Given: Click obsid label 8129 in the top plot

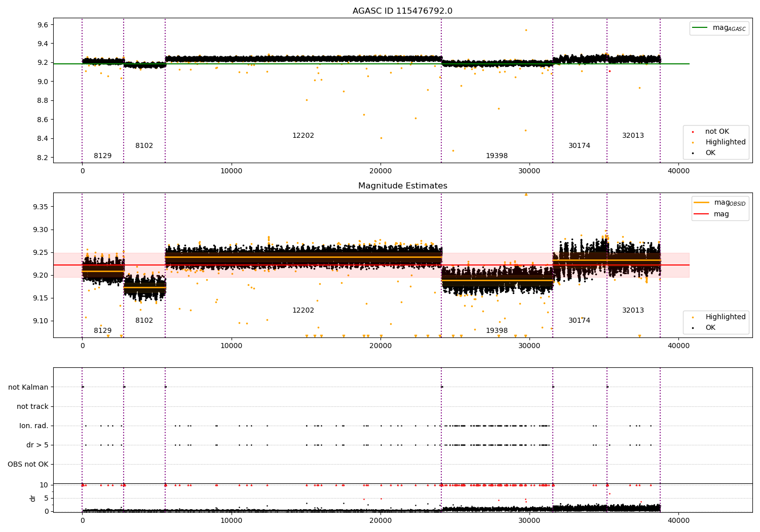Looking at the screenshot, I should click(x=102, y=156).
